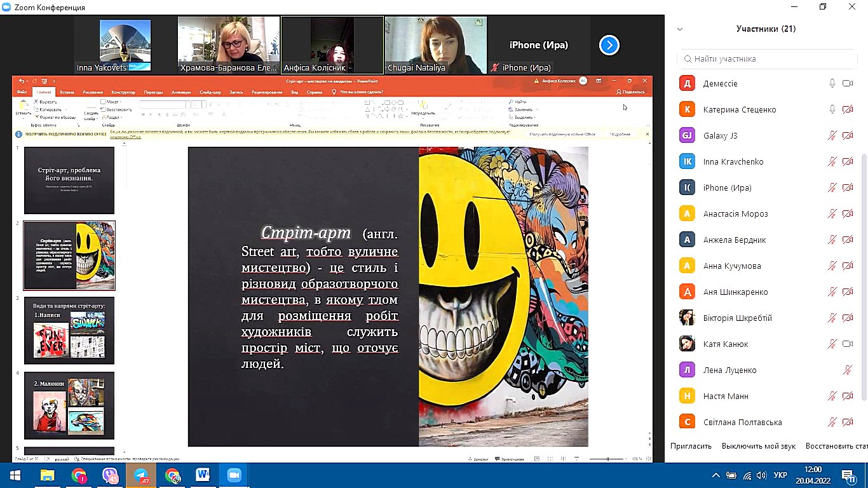
Task: Click the Найти участника search field
Action: click(x=768, y=58)
